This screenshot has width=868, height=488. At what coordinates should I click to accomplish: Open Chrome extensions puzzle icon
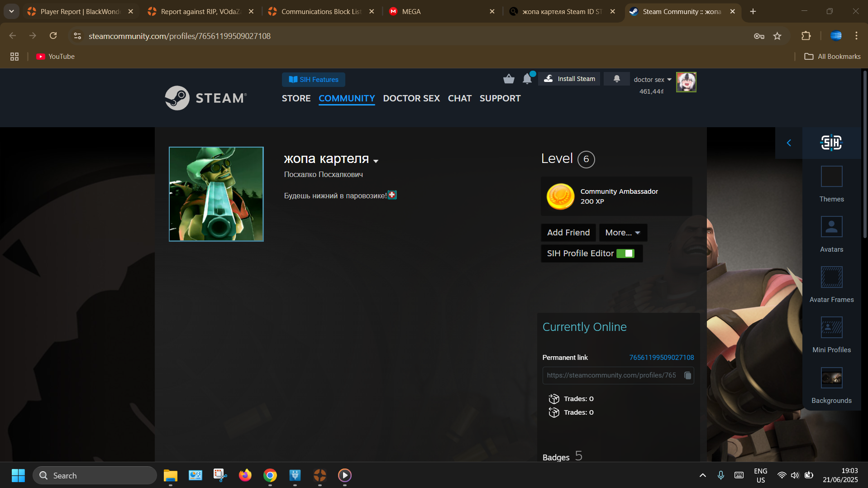[806, 36]
